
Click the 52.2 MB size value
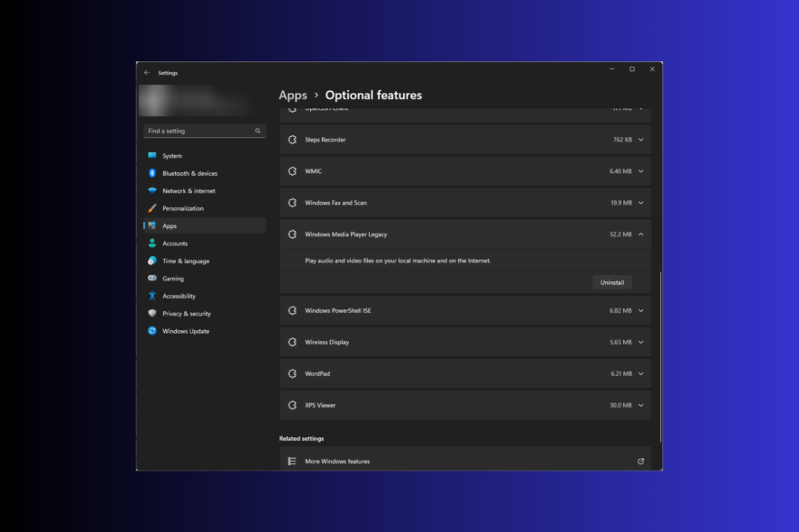click(x=620, y=234)
